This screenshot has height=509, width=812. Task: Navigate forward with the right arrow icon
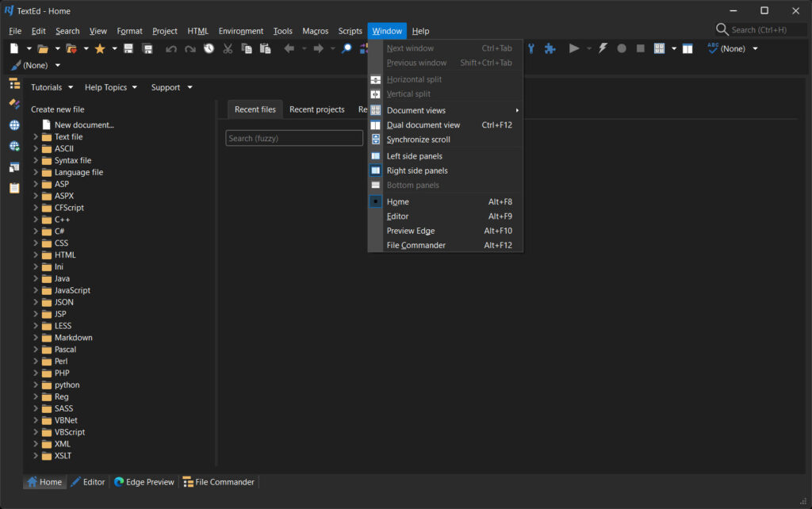[x=318, y=48]
